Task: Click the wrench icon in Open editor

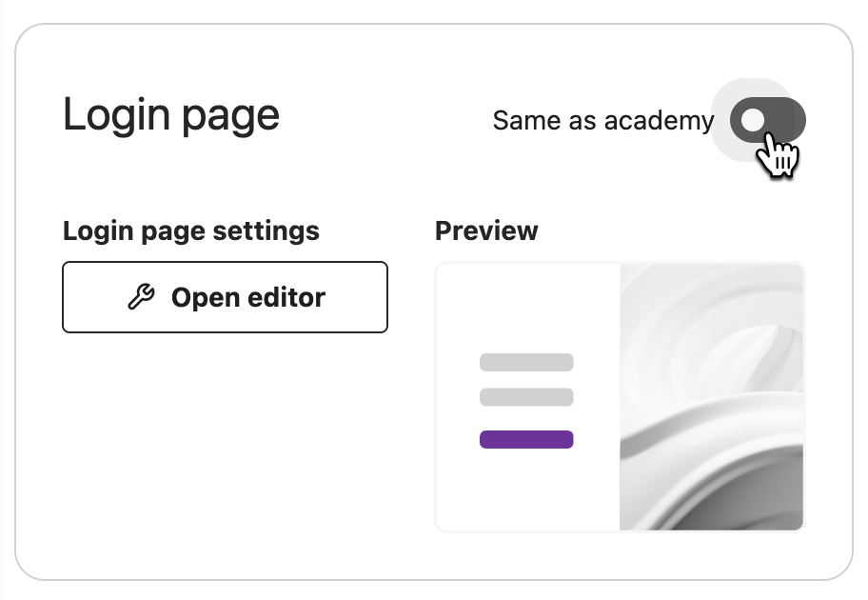Action: coord(141,298)
